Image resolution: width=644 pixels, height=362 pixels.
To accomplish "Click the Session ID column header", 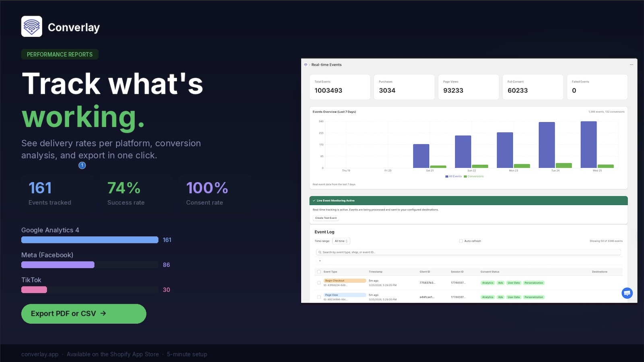I will pyautogui.click(x=457, y=272).
